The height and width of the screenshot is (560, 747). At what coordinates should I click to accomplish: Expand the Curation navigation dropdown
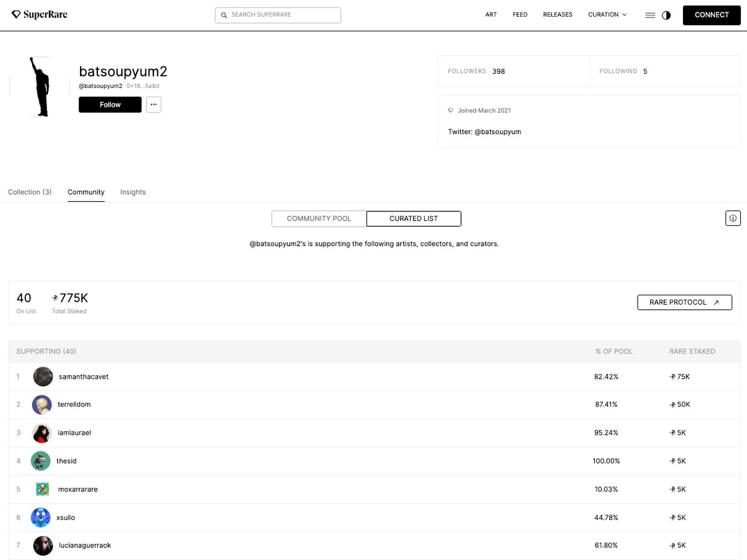pos(606,14)
